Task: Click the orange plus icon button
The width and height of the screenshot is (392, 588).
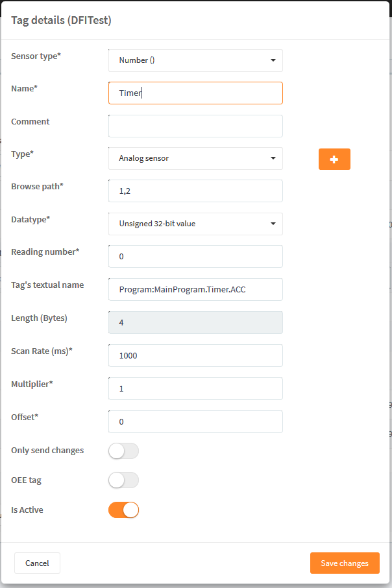Action: point(334,159)
